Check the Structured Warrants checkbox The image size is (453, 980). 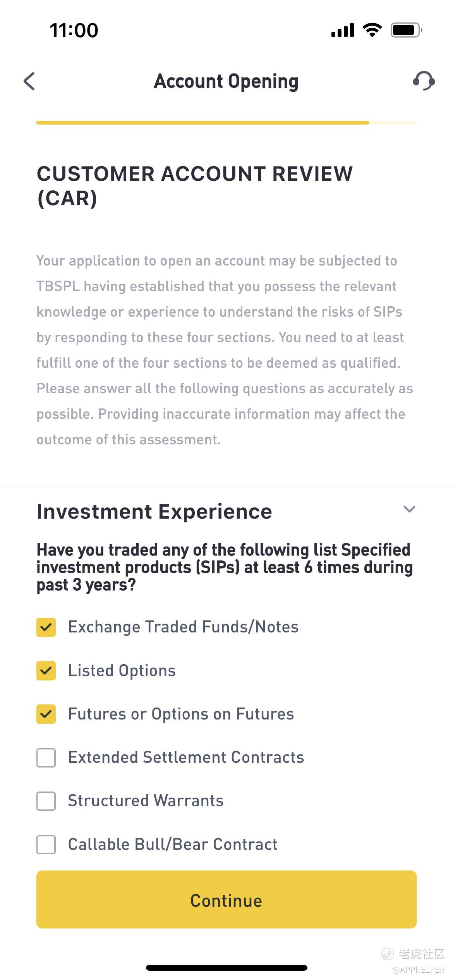(46, 801)
